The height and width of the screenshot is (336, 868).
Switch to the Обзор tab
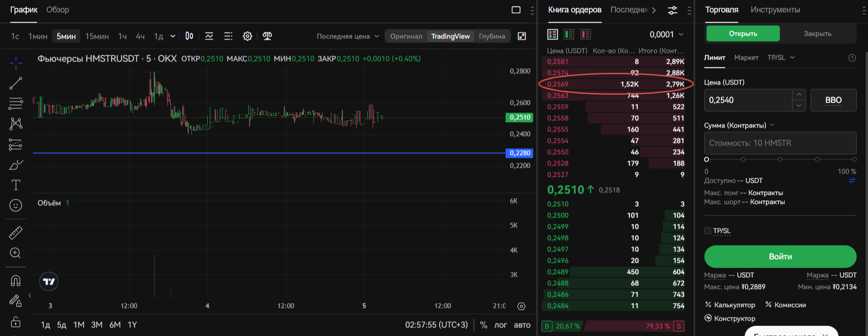pos(58,9)
